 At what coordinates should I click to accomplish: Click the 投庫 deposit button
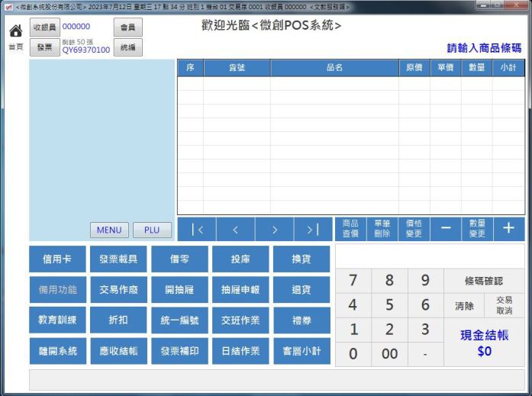pos(240,259)
